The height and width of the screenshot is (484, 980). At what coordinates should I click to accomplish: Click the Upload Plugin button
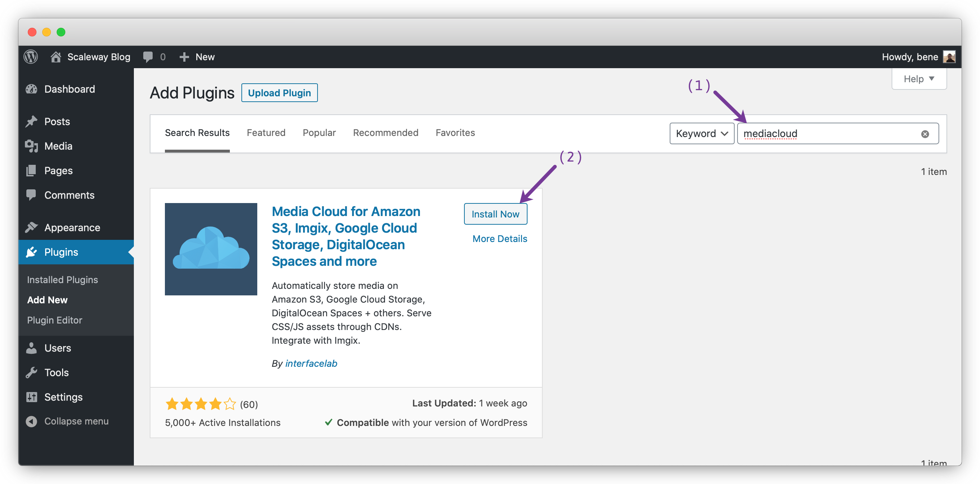tap(279, 93)
